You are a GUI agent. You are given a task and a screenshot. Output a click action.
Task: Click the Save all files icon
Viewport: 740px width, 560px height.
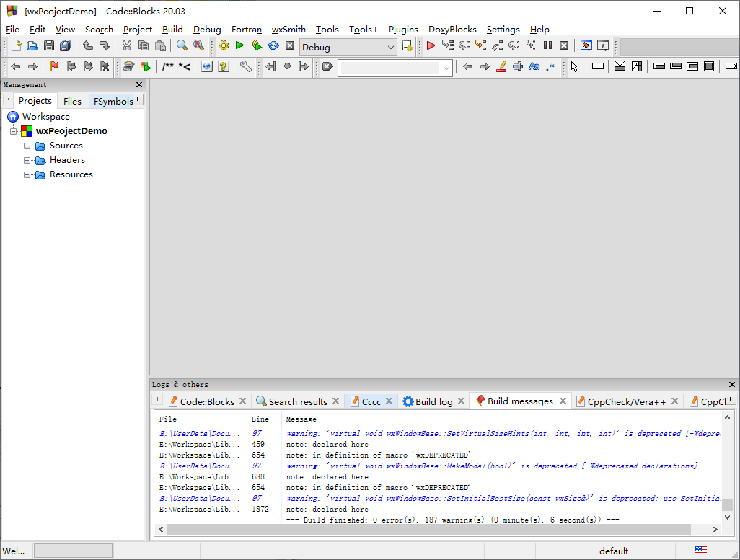tap(66, 45)
